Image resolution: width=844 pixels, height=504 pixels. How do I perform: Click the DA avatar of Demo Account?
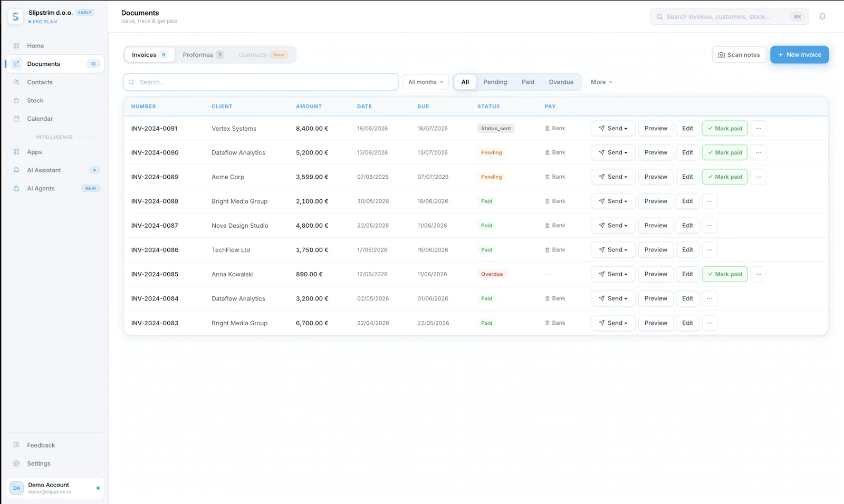17,488
